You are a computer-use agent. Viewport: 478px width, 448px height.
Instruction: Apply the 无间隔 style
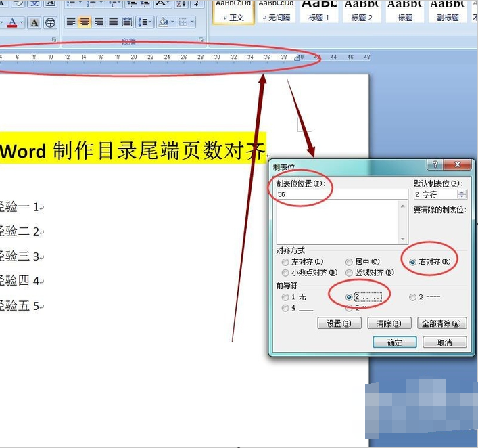pyautogui.click(x=277, y=12)
